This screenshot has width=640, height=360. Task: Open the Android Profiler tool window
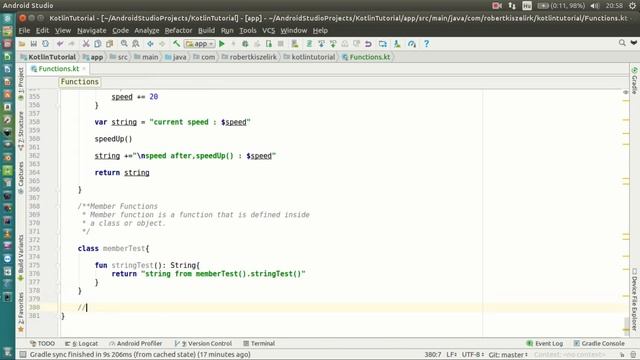pos(136,343)
